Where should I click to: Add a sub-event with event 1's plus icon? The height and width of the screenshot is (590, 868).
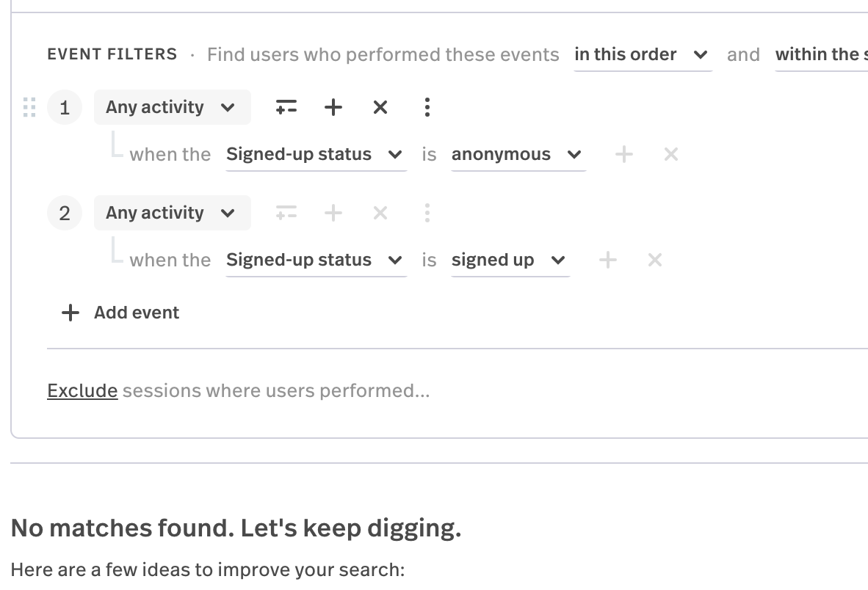pos(333,107)
